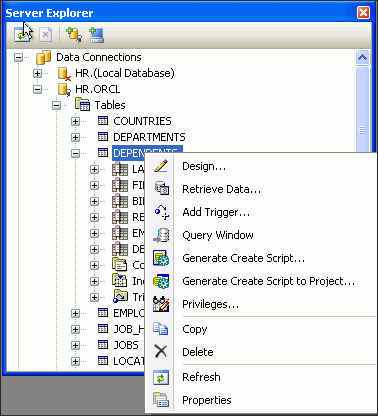This screenshot has width=378, height=416.
Task: Click the vertical scrollbar thumb
Action: tap(362, 109)
